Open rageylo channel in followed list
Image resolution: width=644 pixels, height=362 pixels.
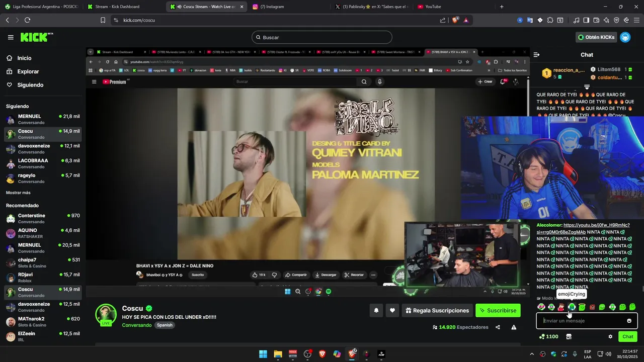pyautogui.click(x=43, y=178)
